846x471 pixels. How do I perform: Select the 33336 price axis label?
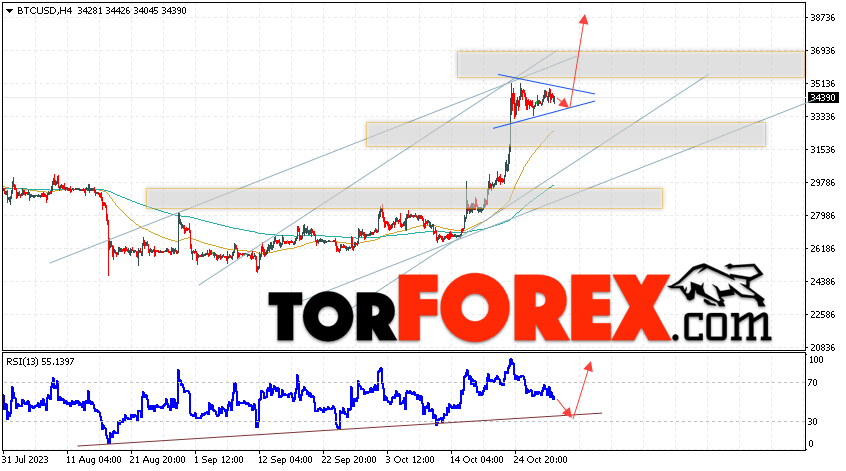coord(823,117)
